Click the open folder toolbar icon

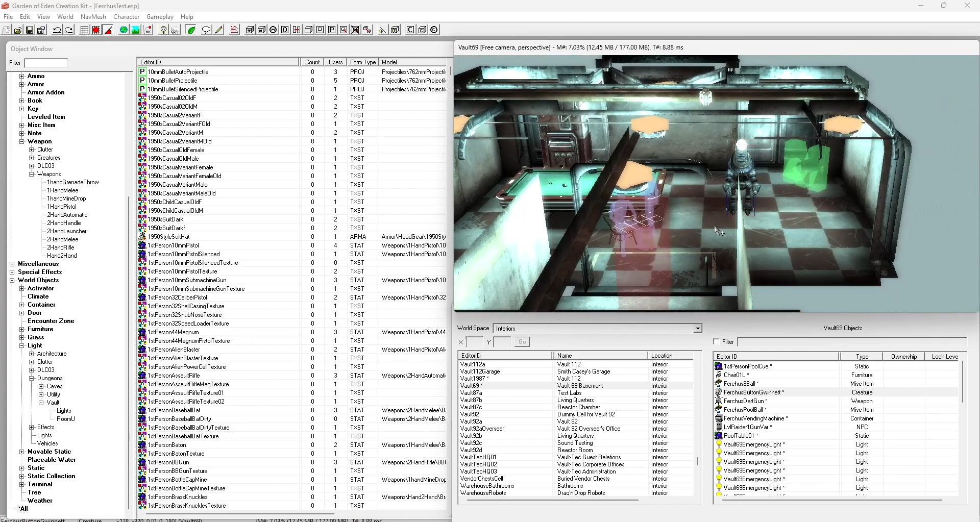click(18, 30)
